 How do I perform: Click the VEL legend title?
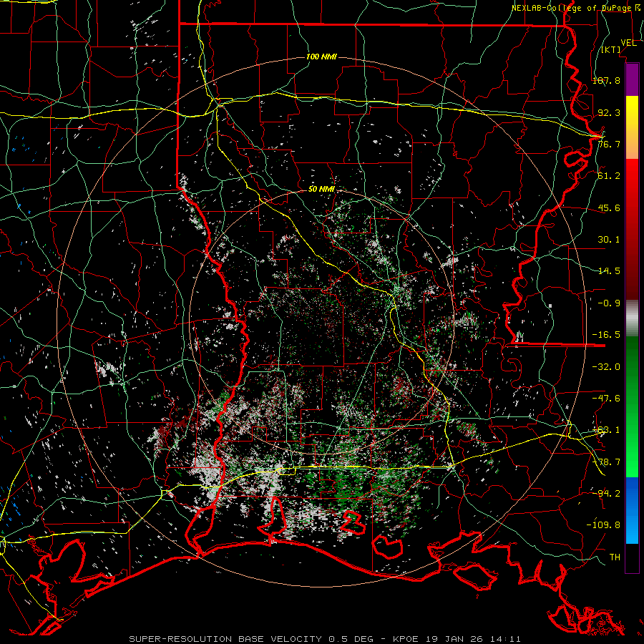(x=629, y=43)
